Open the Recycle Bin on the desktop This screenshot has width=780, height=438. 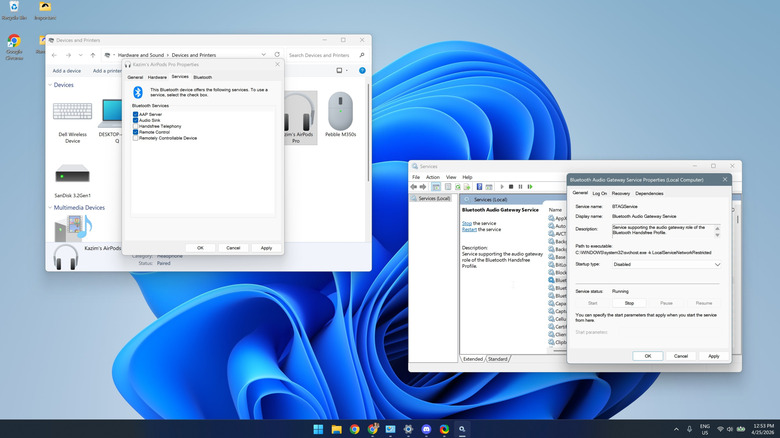pyautogui.click(x=14, y=11)
